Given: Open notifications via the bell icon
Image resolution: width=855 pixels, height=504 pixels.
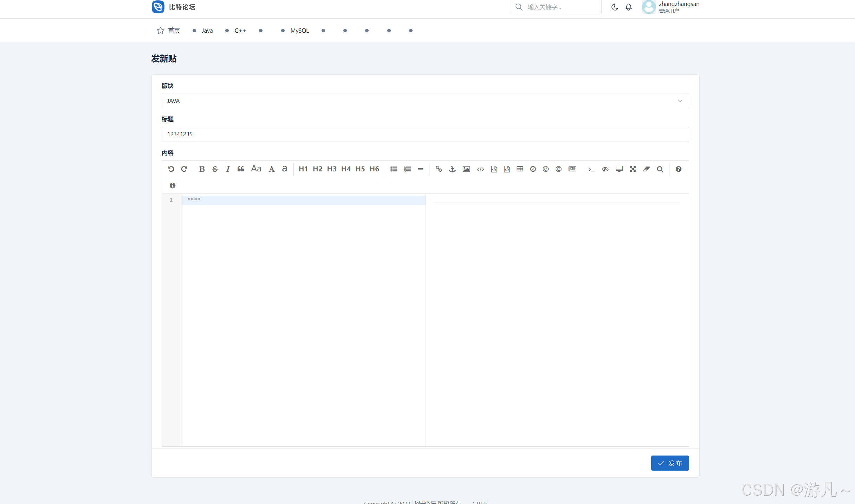Looking at the screenshot, I should (629, 7).
